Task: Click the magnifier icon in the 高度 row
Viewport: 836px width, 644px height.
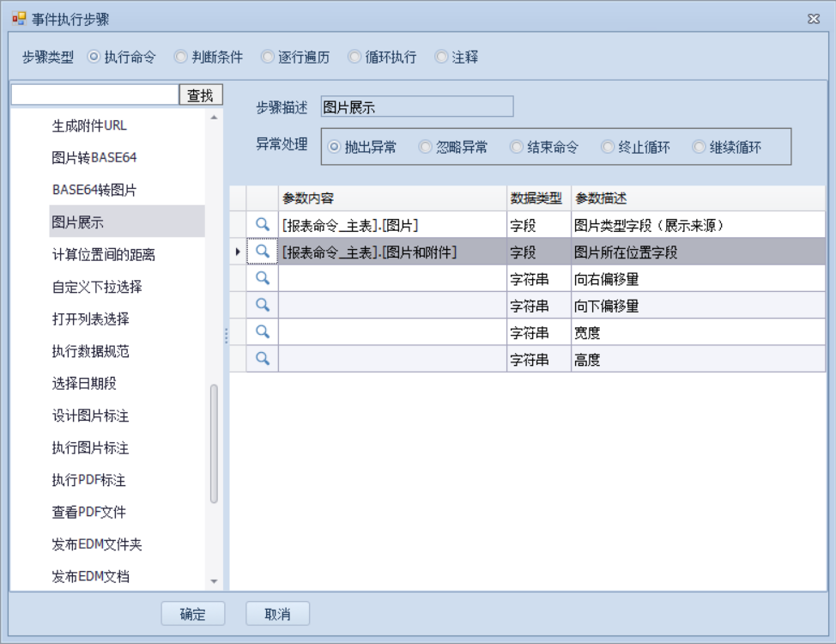Action: [x=263, y=359]
